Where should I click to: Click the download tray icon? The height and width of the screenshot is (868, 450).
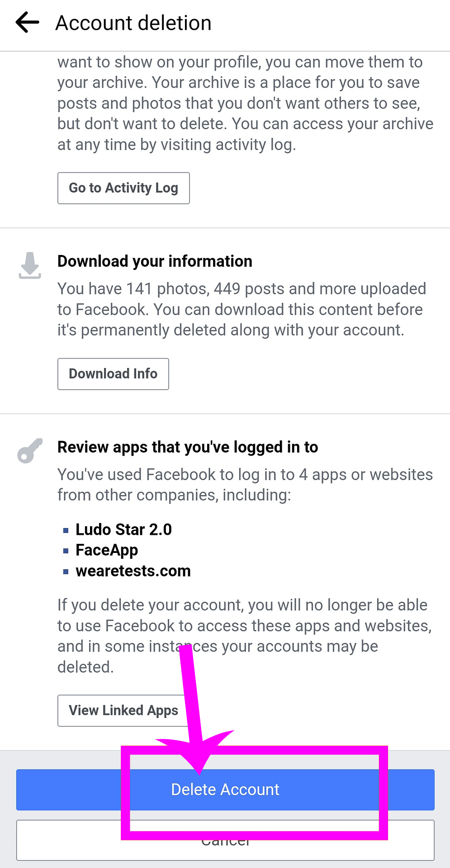[30, 265]
